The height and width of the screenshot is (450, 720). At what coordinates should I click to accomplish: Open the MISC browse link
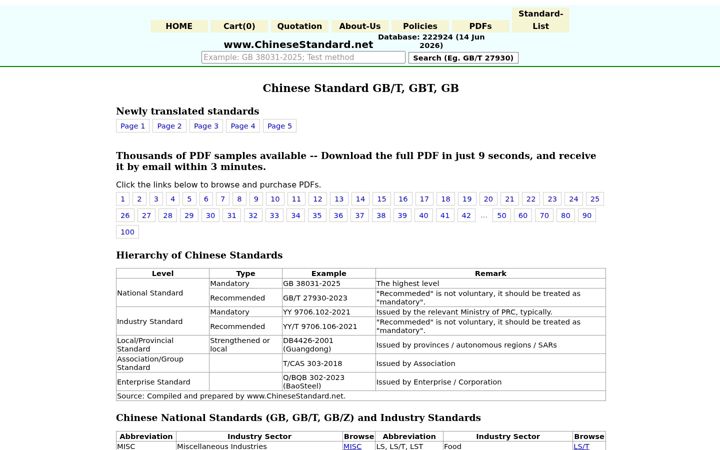(x=352, y=446)
